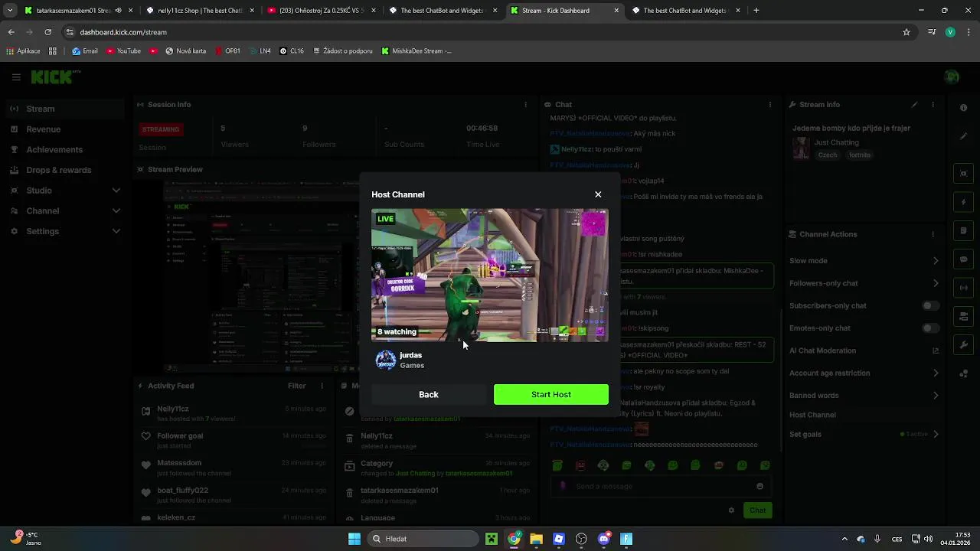Open the hamburger menu beside the Kick logo
Screen dimensions: 980x551
click(x=16, y=77)
